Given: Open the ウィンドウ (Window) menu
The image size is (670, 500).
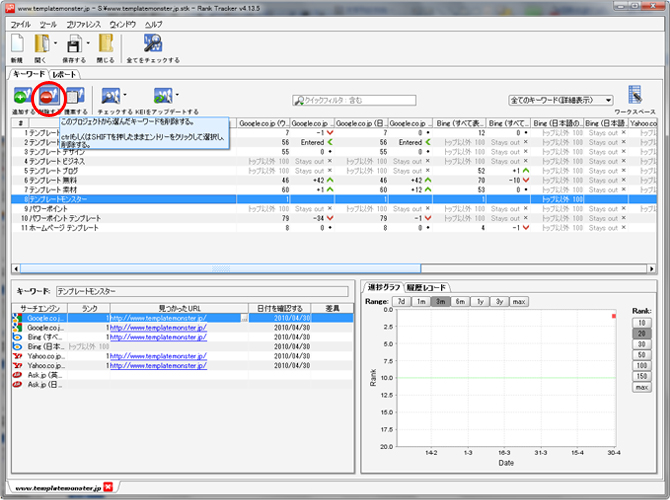Looking at the screenshot, I should point(123,24).
